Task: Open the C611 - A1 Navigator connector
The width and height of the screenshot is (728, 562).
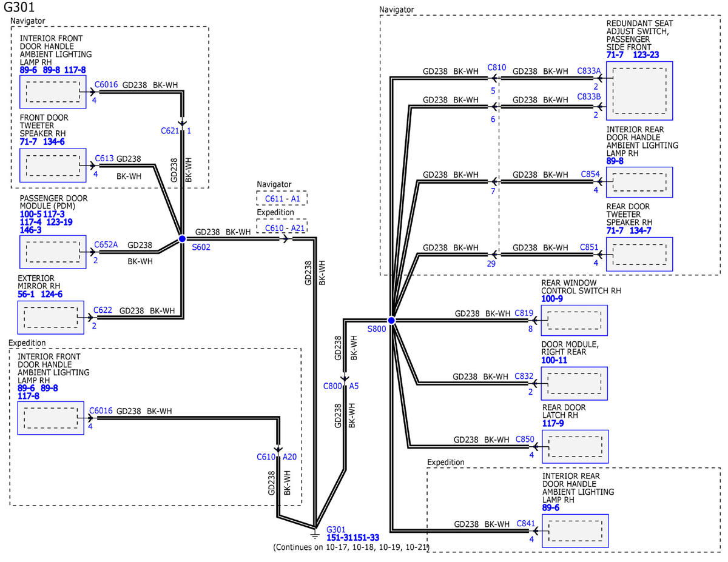Action: click(x=281, y=198)
